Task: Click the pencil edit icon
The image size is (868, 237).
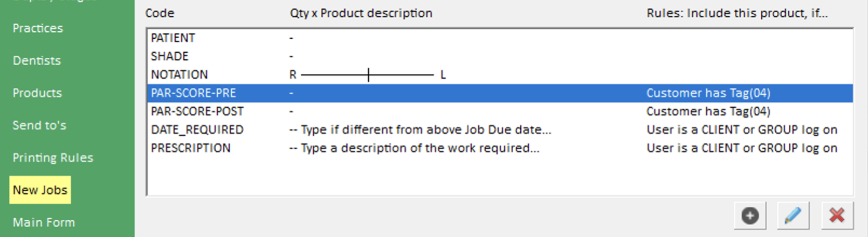Action: pos(793,216)
